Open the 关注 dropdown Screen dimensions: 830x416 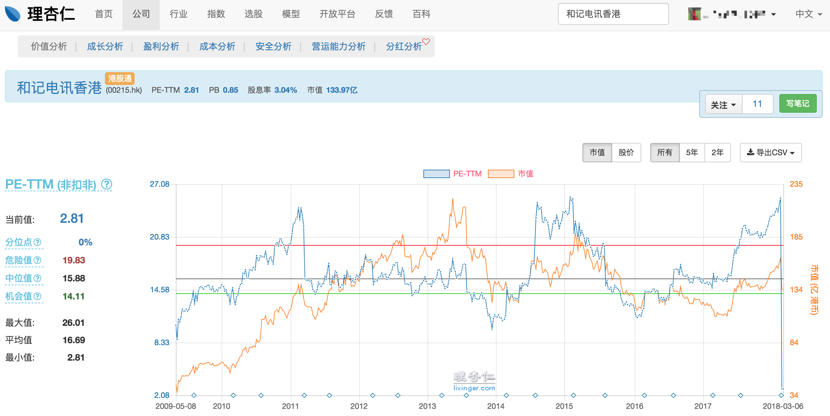(x=723, y=104)
